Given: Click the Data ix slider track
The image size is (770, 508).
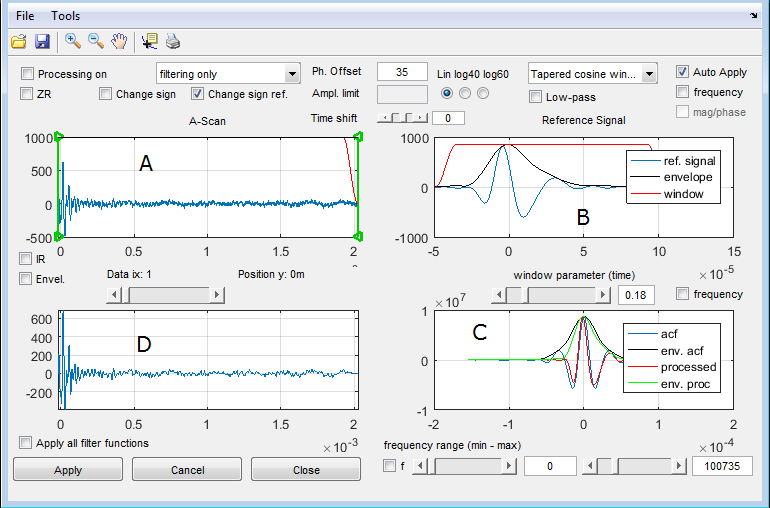Looking at the screenshot, I should coord(169,295).
